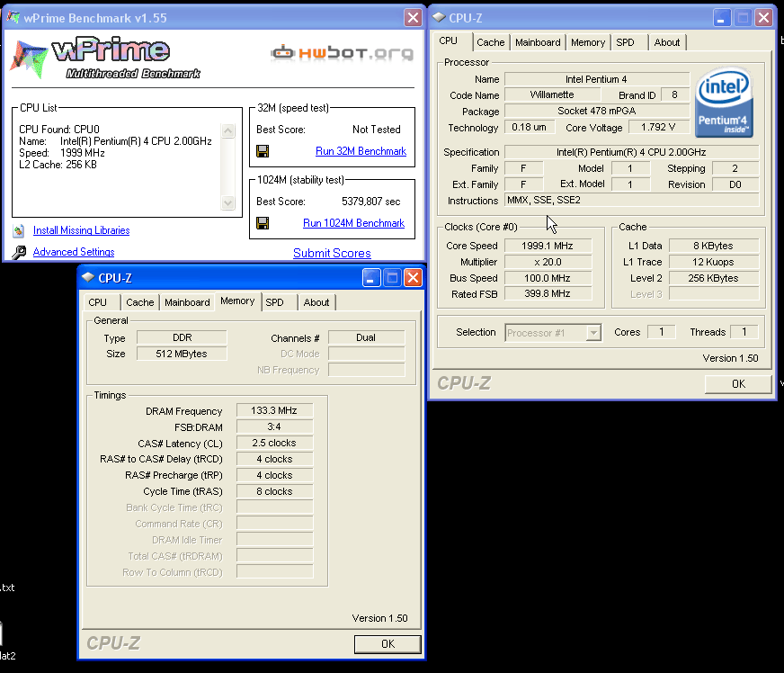Click the Speed: 1999 MHz line in CPU List
Image resolution: width=784 pixels, height=673 pixels.
(x=62, y=153)
